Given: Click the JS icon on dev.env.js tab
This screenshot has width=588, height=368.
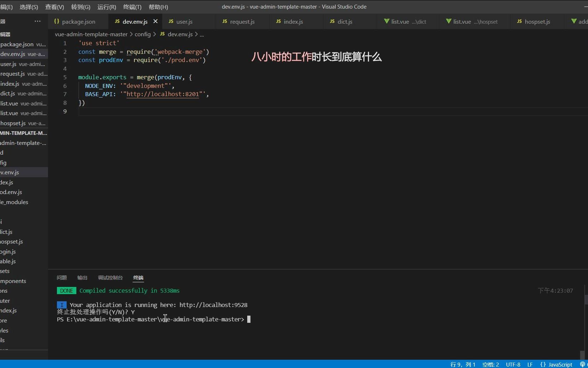Looking at the screenshot, I should (x=117, y=22).
